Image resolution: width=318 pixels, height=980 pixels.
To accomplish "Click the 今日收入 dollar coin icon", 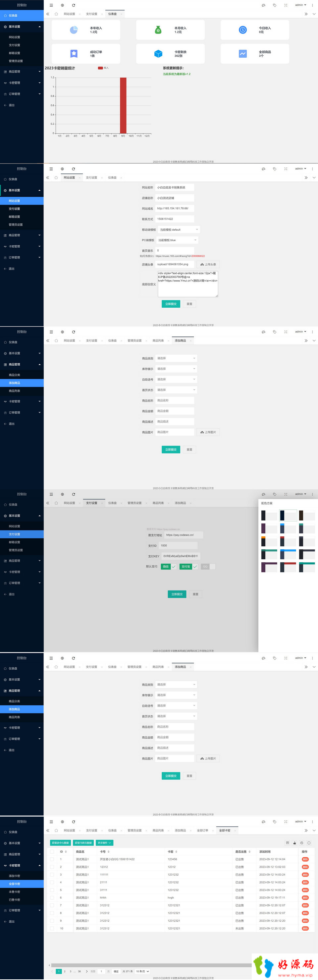I will tap(243, 30).
